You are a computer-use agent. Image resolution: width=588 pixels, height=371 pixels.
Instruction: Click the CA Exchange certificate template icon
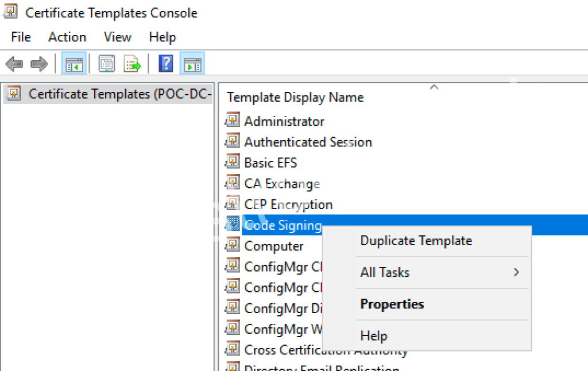[233, 183]
